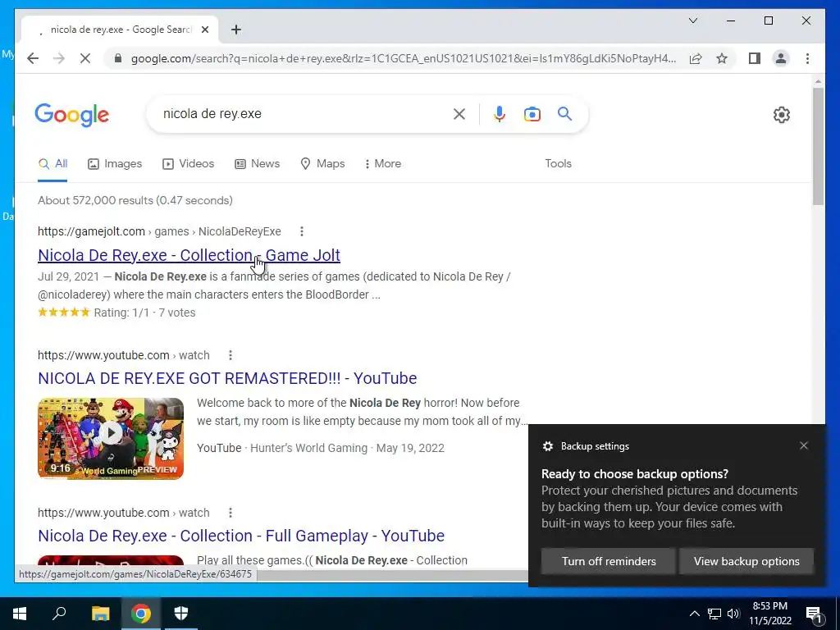Click Turn off reminders button
This screenshot has height=630, width=840.
(609, 561)
